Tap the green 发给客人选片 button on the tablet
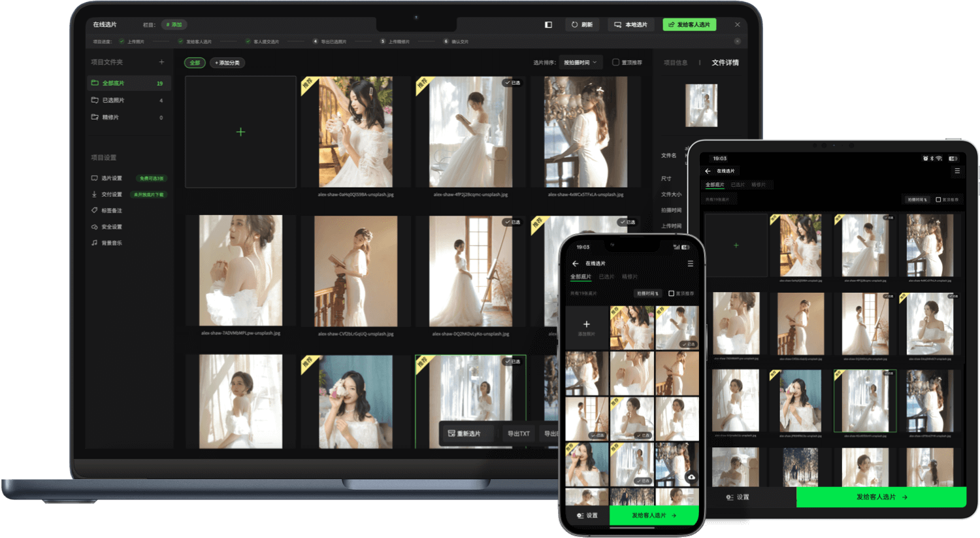 (x=881, y=497)
